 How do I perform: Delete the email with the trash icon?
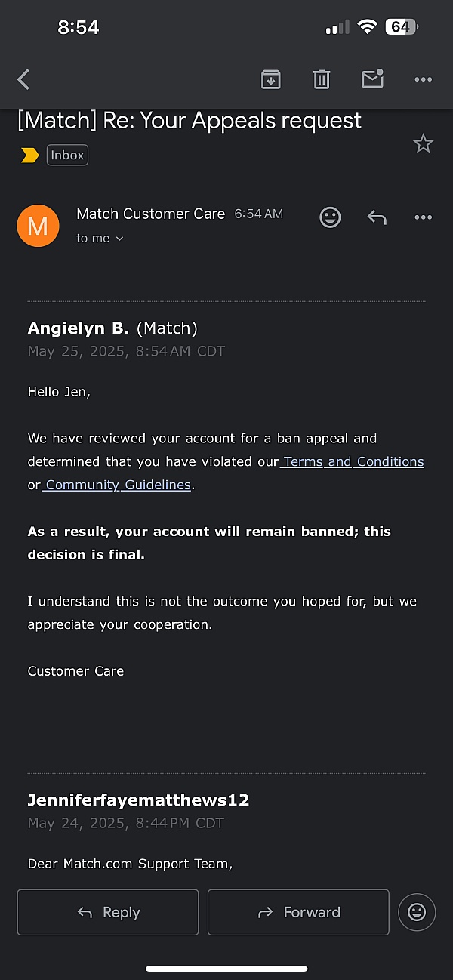[x=322, y=79]
